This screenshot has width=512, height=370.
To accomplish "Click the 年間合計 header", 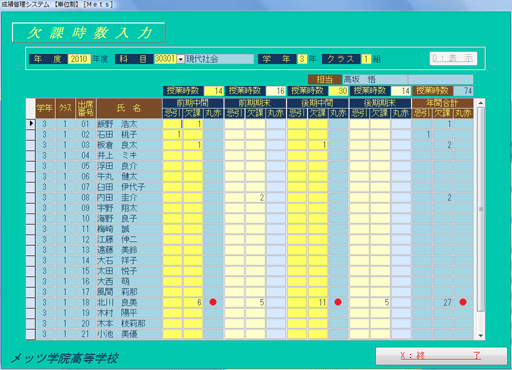I will (443, 103).
